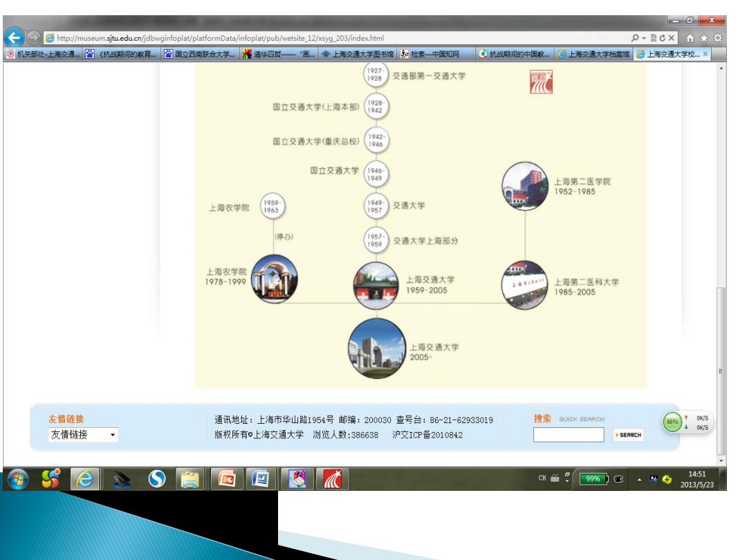Click the 1942-1946 timeline circle

tap(376, 140)
